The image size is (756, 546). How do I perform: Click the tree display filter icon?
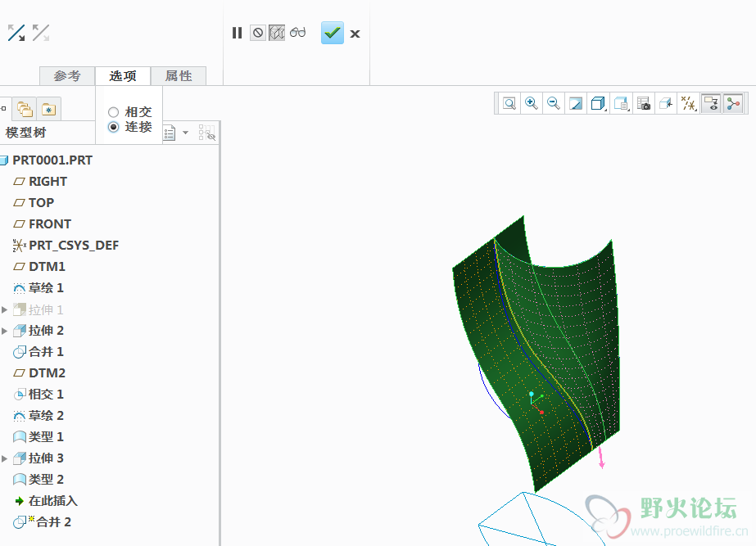(x=207, y=133)
